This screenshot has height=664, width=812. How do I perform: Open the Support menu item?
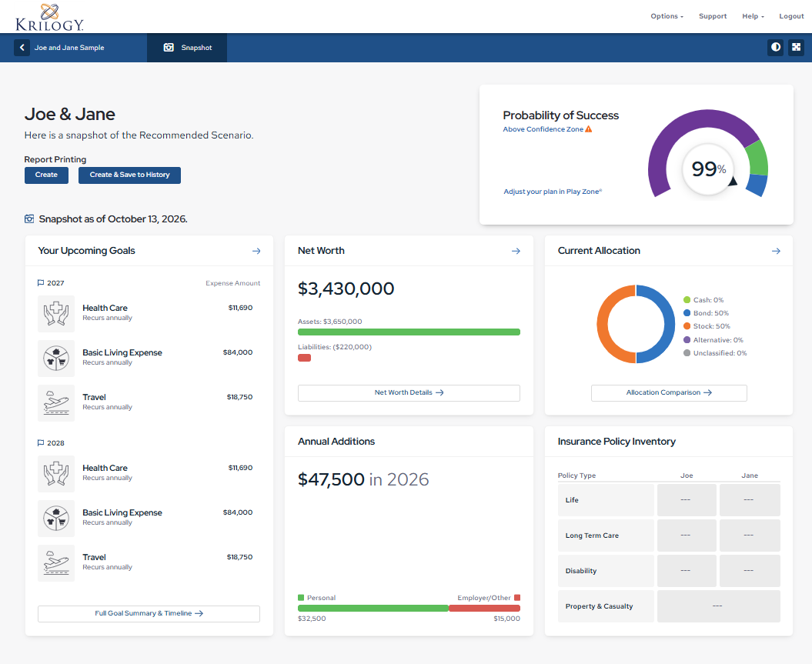(x=713, y=16)
